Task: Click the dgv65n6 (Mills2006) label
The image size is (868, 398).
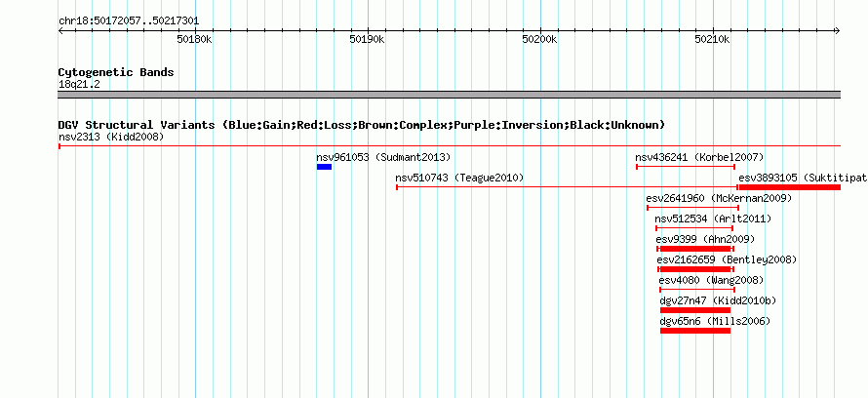Action: click(x=715, y=321)
